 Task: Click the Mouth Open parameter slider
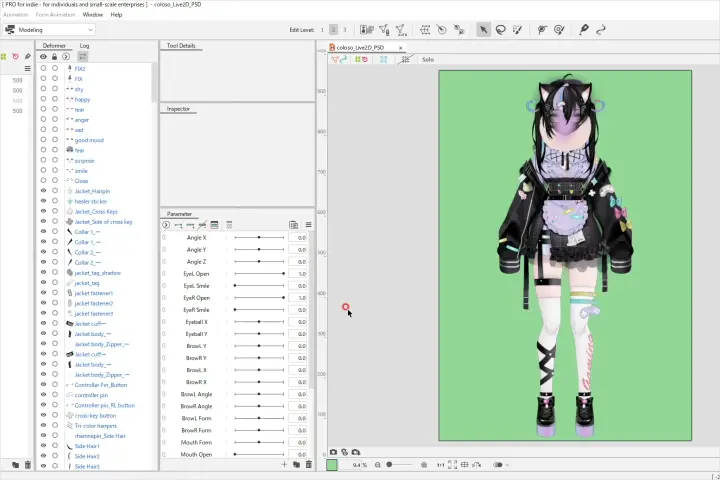pos(259,454)
